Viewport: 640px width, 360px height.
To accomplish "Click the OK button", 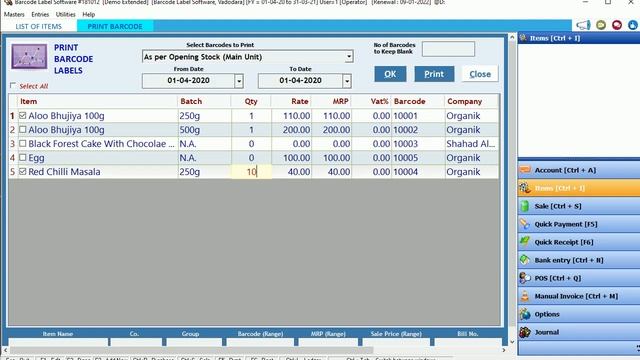I will coord(390,74).
